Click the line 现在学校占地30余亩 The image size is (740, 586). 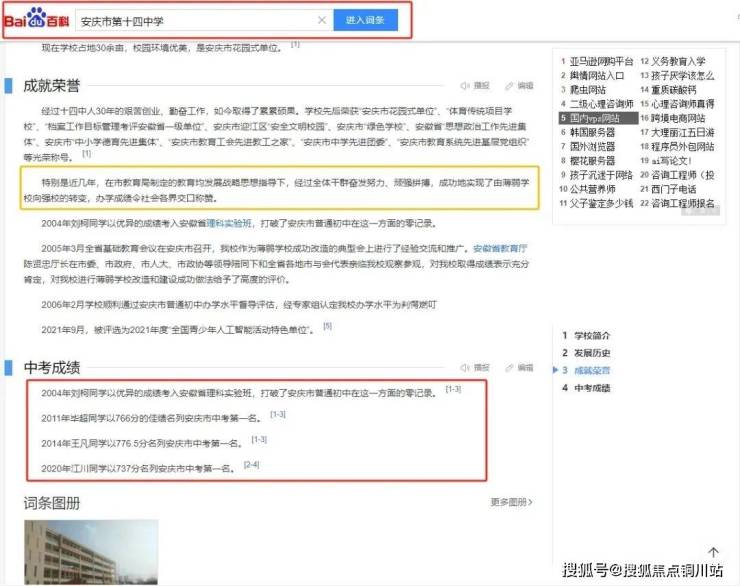click(162, 48)
